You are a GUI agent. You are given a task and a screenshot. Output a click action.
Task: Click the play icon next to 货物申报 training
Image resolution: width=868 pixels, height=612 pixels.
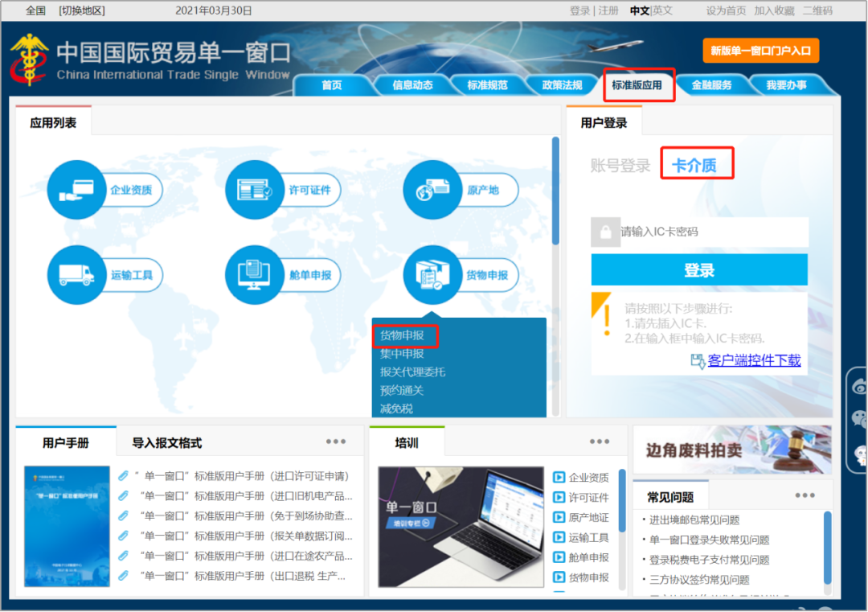tap(559, 577)
